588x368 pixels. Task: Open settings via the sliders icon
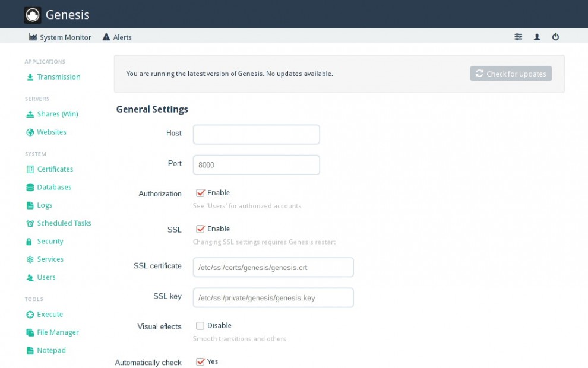[518, 37]
